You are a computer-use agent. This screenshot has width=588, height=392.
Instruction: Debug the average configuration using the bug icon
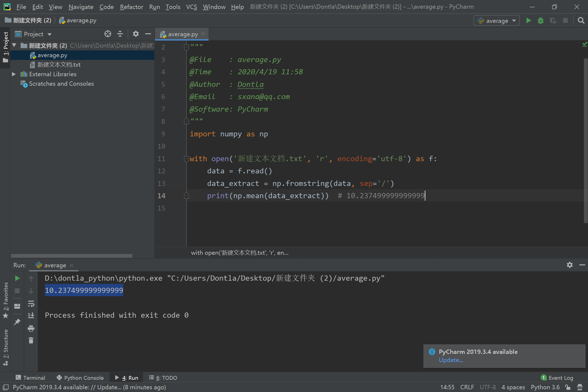(x=541, y=20)
